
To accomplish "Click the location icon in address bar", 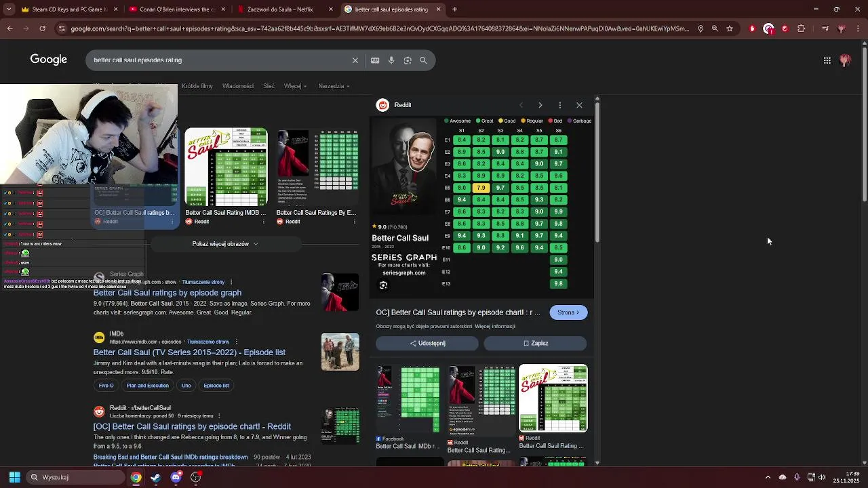I will click(701, 28).
